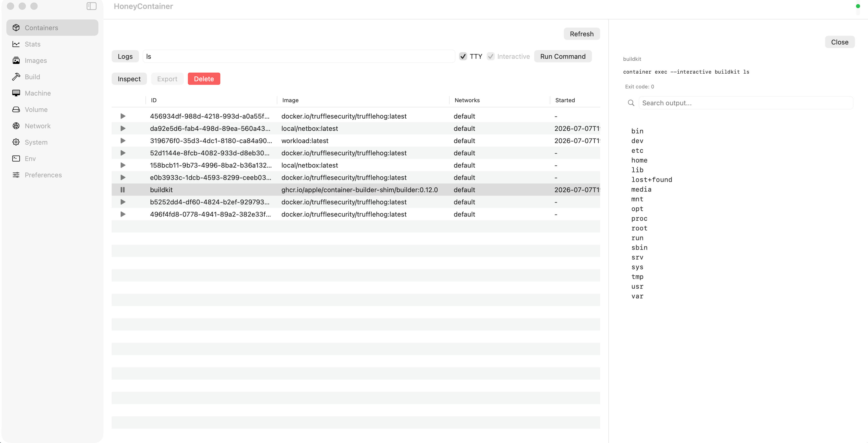Select the 'sbin' output line
The image size is (868, 443).
point(639,248)
